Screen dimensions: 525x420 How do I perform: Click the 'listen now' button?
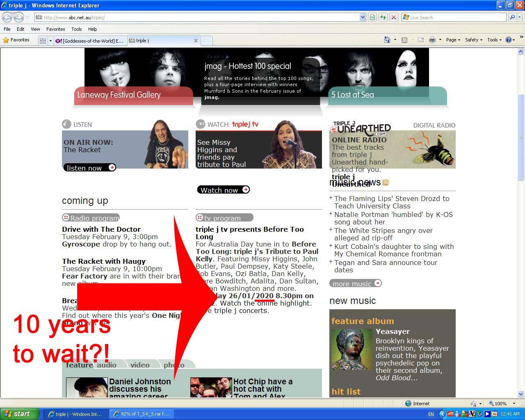pyautogui.click(x=90, y=168)
